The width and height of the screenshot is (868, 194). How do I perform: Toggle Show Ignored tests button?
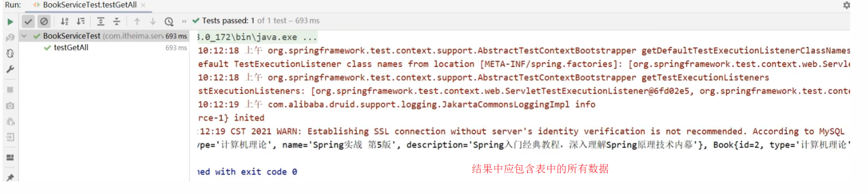(44, 22)
